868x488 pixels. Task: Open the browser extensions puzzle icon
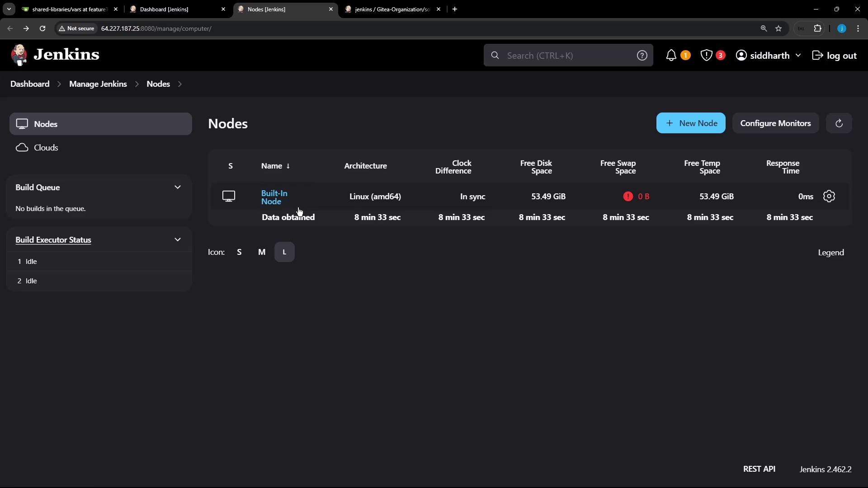[817, 28]
